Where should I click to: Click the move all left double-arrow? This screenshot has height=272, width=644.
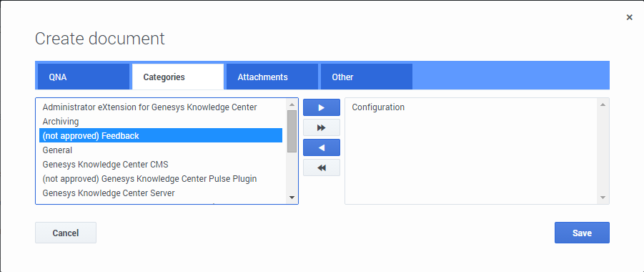pyautogui.click(x=322, y=167)
